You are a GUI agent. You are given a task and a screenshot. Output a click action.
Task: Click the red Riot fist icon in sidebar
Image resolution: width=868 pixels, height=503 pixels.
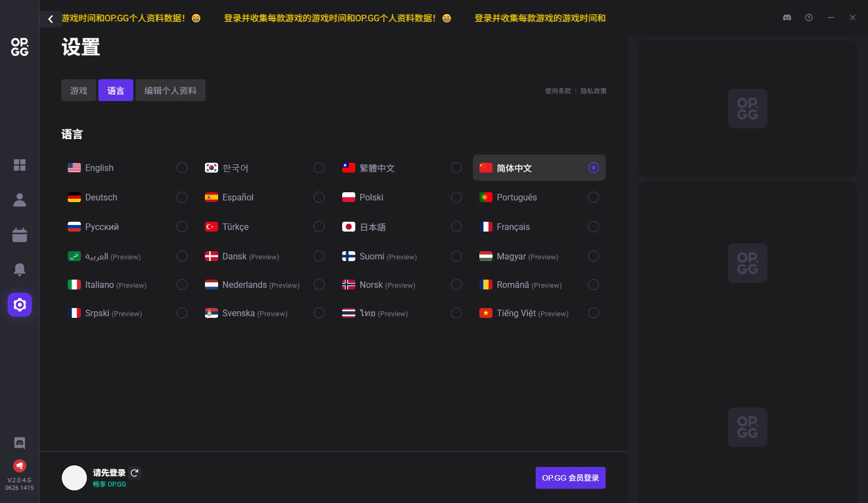20,466
